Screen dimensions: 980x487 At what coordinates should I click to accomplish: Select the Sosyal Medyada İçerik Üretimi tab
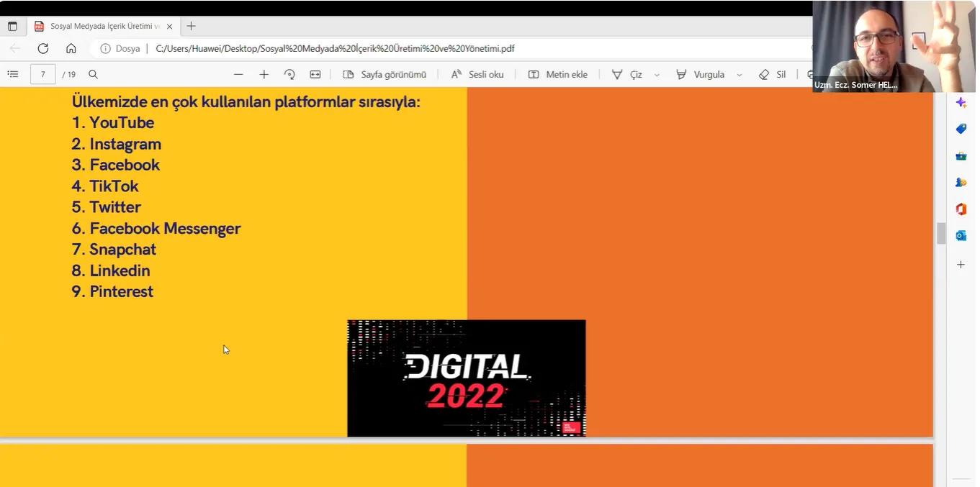[x=101, y=26]
